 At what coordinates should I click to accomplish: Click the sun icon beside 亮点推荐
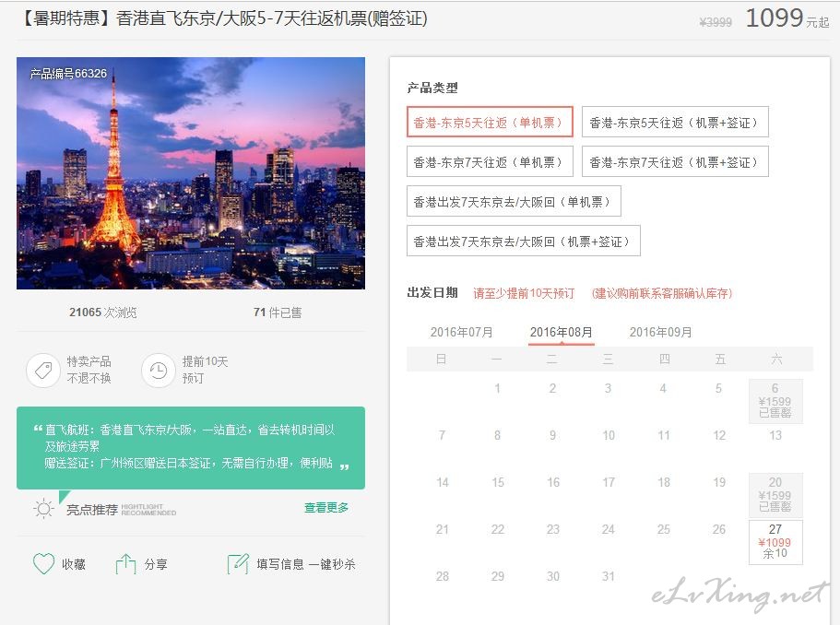pos(43,508)
